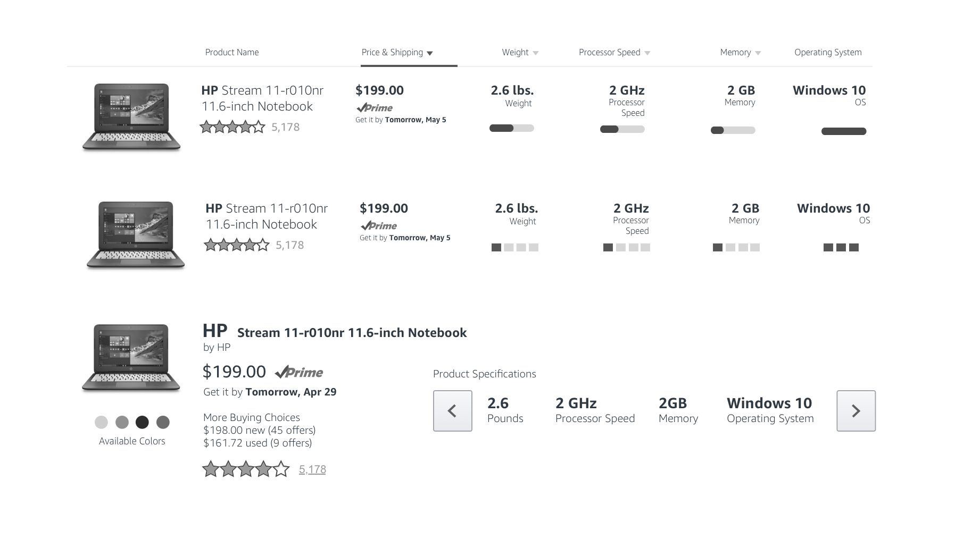Viewport: 980px width, 539px height.
Task: Click the Prime logo in the first product row
Action: [x=375, y=108]
